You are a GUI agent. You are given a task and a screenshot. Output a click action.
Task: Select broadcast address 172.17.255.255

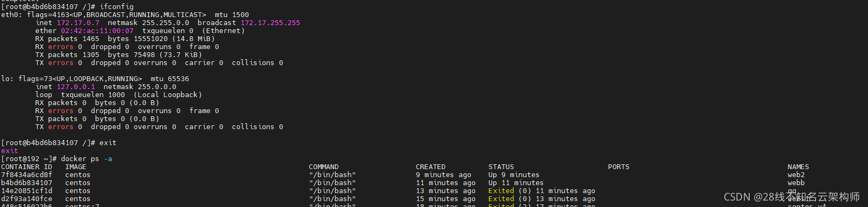click(270, 23)
